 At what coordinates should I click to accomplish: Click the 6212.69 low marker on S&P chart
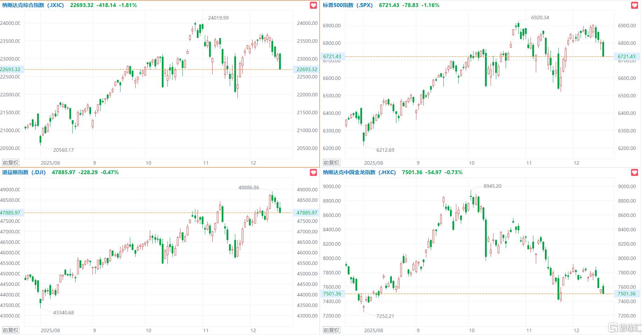tap(385, 150)
